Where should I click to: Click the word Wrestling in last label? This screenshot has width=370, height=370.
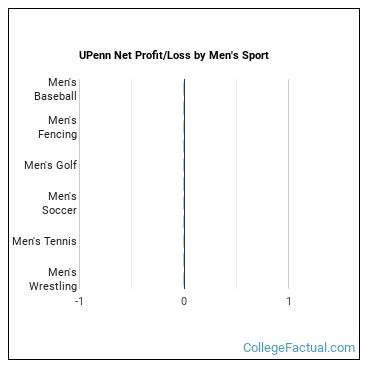coord(53,286)
